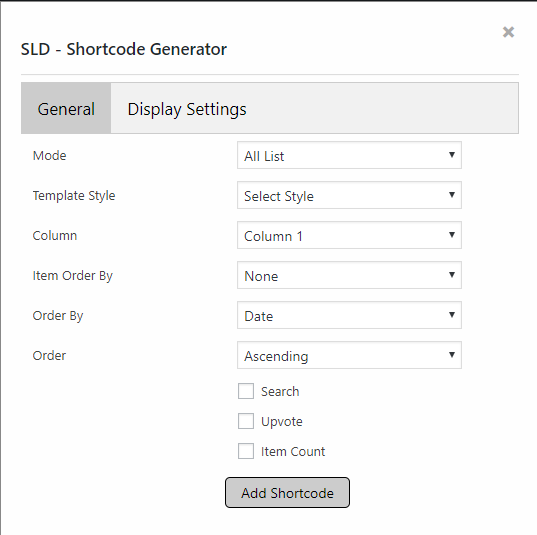Tick the Upvote checkbox
This screenshot has height=535, width=537.
click(246, 421)
